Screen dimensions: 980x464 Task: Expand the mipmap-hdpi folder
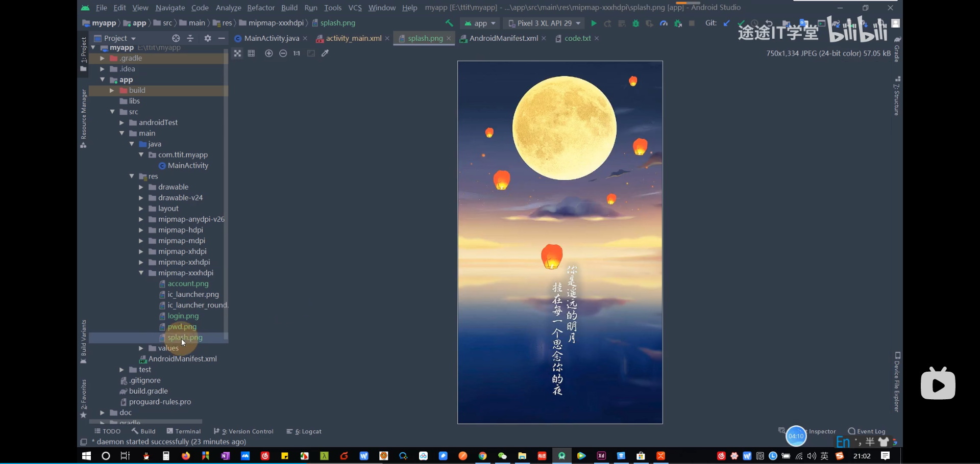tap(141, 230)
